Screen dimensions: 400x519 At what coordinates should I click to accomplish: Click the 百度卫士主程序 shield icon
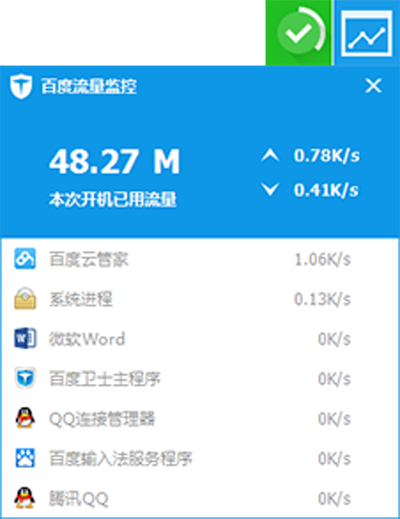click(x=25, y=378)
